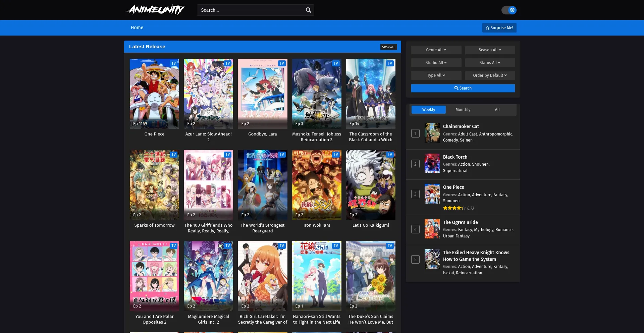The width and height of the screenshot is (644, 333).
Task: Click the Surprise Me! button
Action: [x=499, y=28]
